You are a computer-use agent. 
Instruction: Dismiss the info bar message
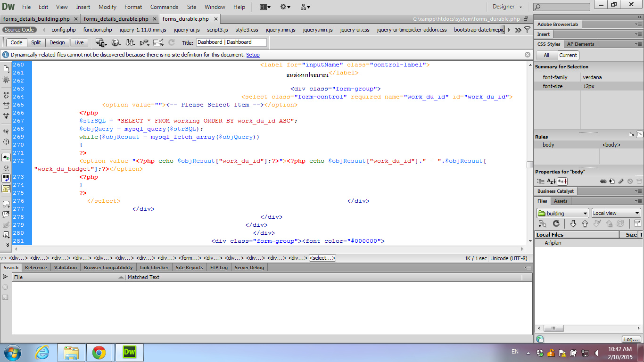pyautogui.click(x=528, y=55)
